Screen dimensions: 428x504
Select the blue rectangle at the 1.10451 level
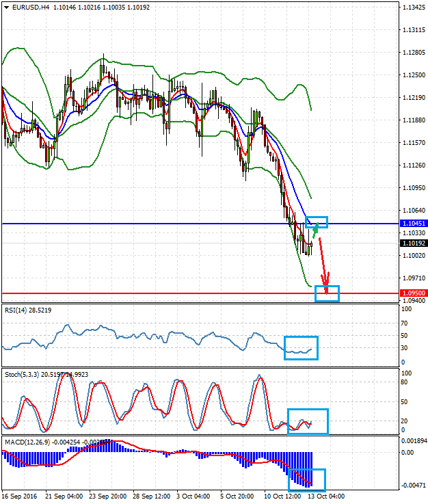(x=317, y=222)
